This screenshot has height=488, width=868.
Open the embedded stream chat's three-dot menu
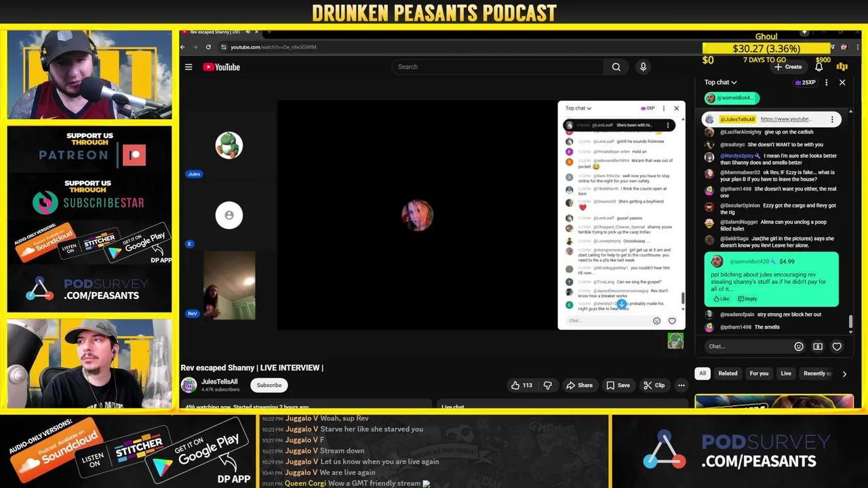click(665, 108)
